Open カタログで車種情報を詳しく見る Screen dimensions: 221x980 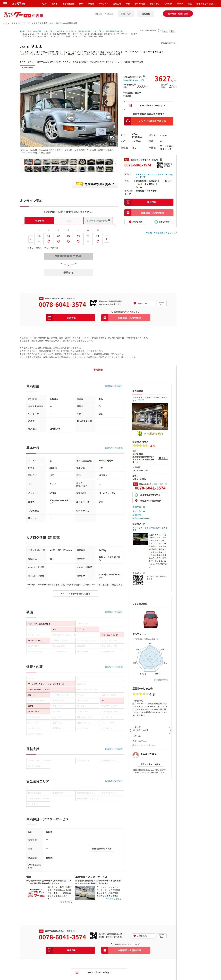76,594
